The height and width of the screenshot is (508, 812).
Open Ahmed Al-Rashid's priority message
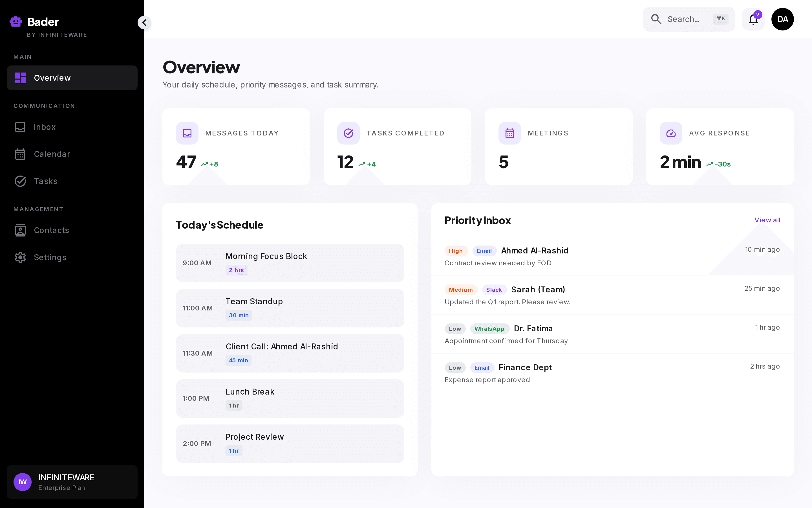[612, 256]
